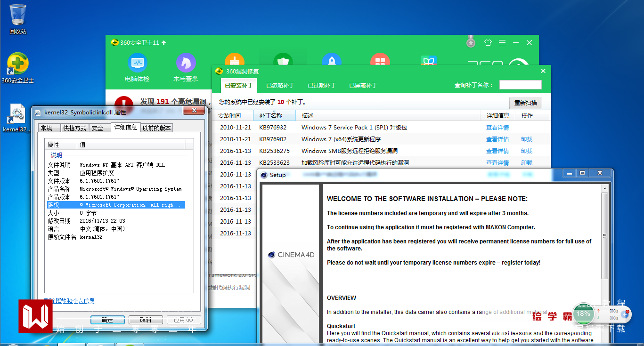This screenshot has width=644, height=346.
Task: Click the scroll-up arrow in the Setup window
Action: point(605,188)
